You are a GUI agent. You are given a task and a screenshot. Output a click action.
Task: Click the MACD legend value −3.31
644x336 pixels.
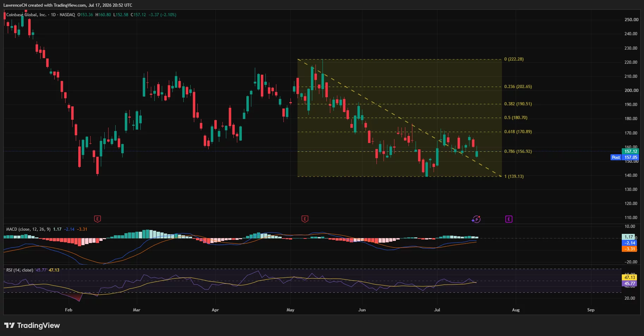(82, 229)
